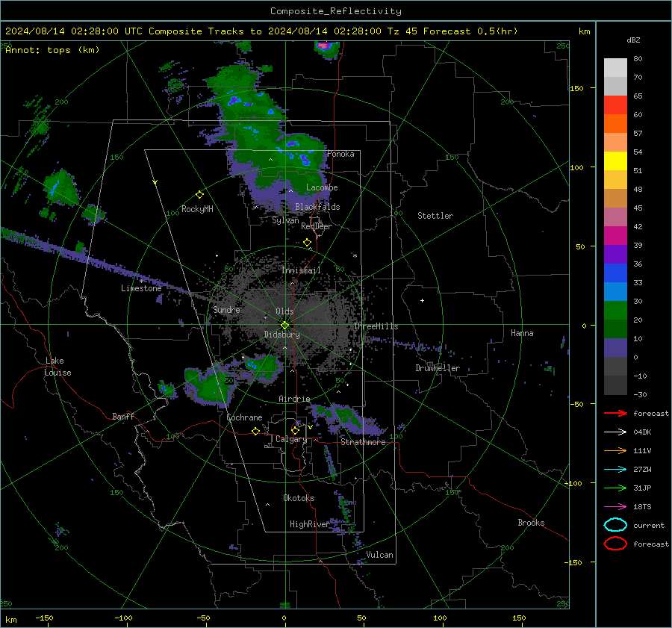Click the red forecast arrow in legend
This screenshot has width=672, height=628.
615,413
